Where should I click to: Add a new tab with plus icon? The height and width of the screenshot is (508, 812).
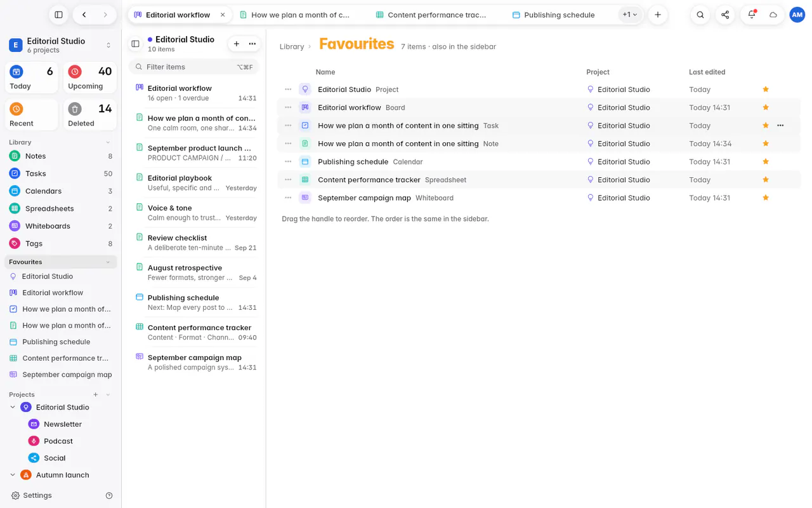658,15
